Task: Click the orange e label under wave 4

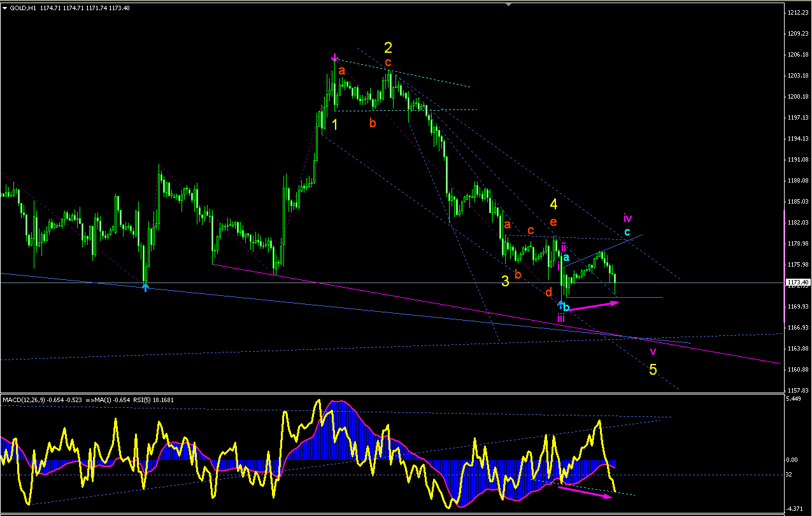Action: (553, 222)
